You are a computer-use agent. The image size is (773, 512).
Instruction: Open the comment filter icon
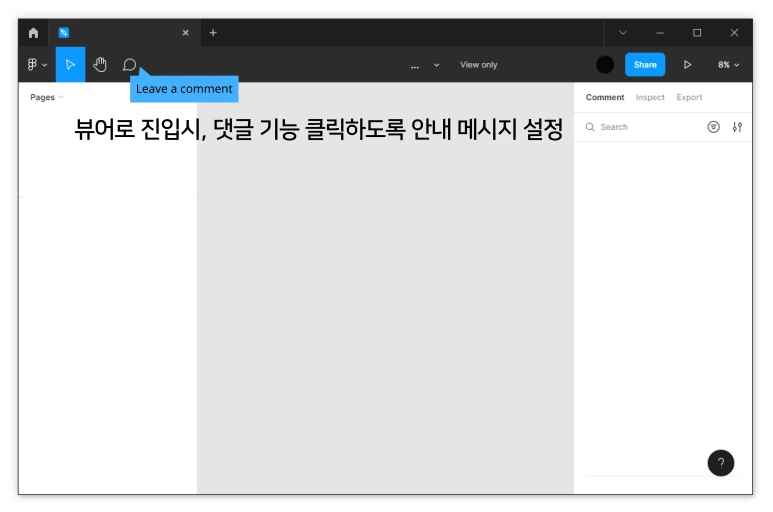(x=713, y=127)
